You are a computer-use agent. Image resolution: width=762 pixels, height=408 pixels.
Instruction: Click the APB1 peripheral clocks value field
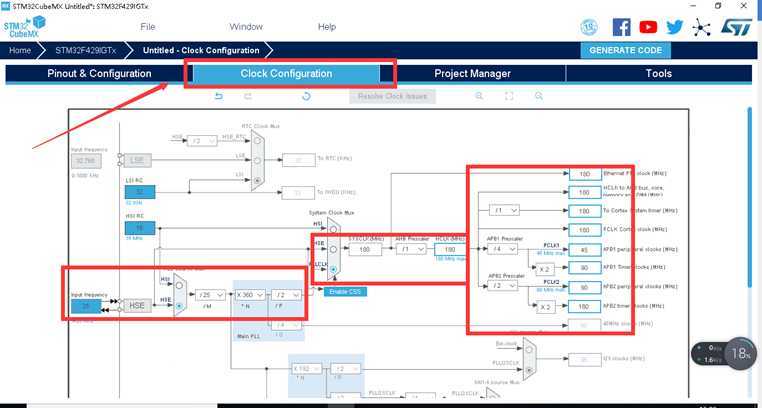pos(585,250)
